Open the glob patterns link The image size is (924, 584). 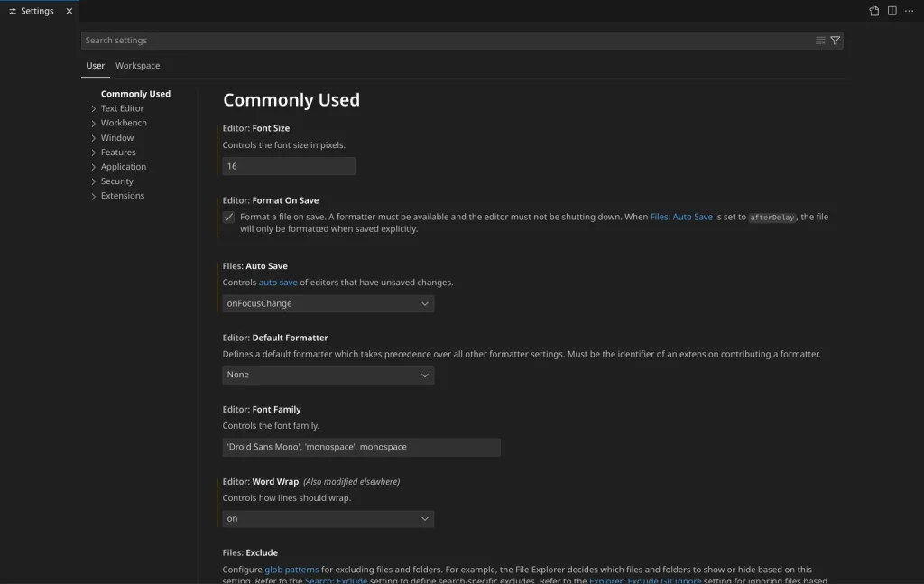pyautogui.click(x=291, y=570)
